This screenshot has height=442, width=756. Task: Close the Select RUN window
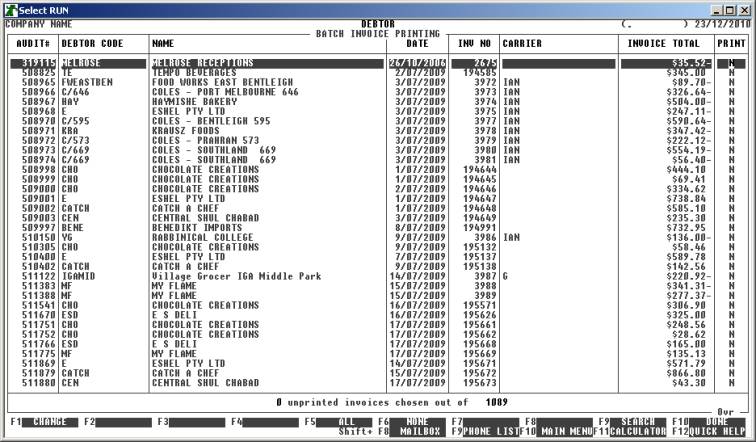coord(744,10)
